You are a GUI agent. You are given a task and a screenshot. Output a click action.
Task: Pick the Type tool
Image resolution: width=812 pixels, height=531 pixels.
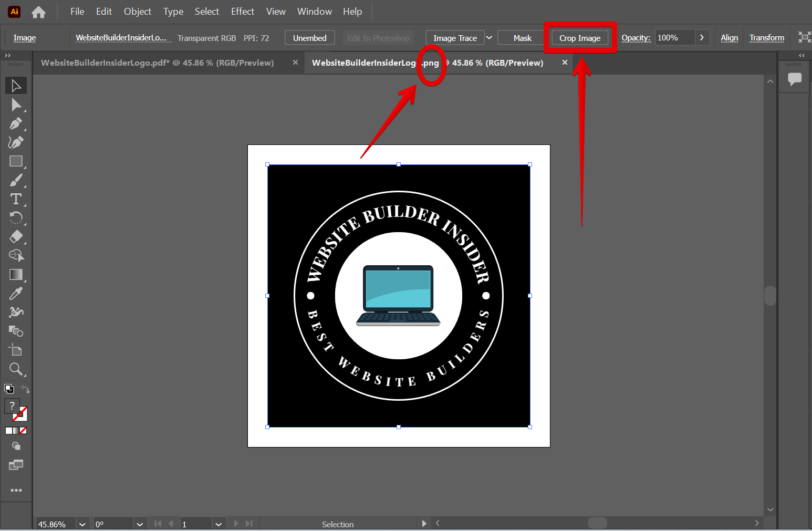click(x=16, y=199)
